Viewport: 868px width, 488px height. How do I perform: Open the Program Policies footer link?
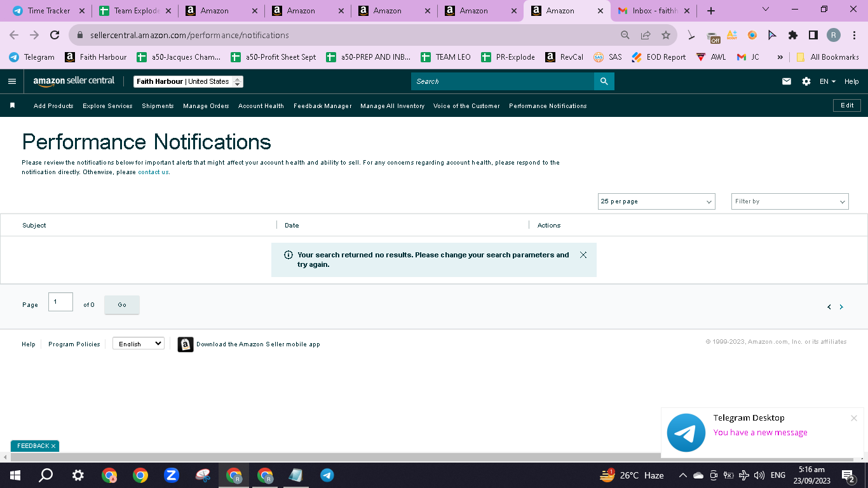74,344
